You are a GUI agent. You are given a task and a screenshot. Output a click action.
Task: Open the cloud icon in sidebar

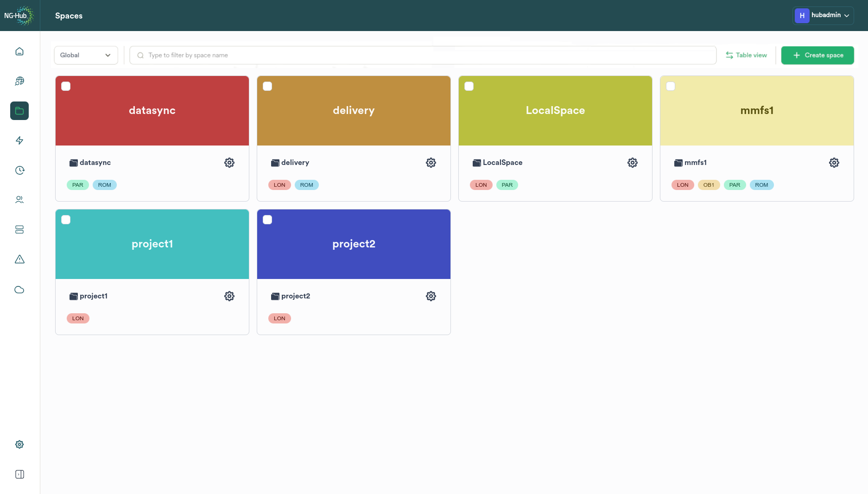pos(19,290)
